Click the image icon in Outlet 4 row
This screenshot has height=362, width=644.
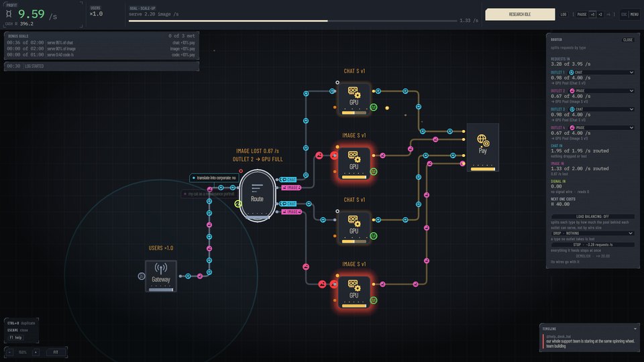point(572,127)
